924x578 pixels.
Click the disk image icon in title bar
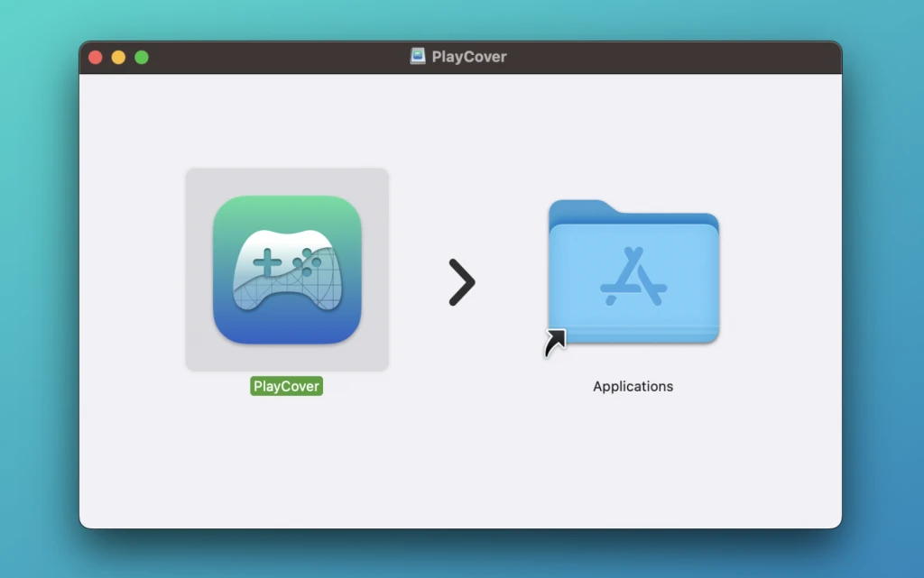coord(418,57)
